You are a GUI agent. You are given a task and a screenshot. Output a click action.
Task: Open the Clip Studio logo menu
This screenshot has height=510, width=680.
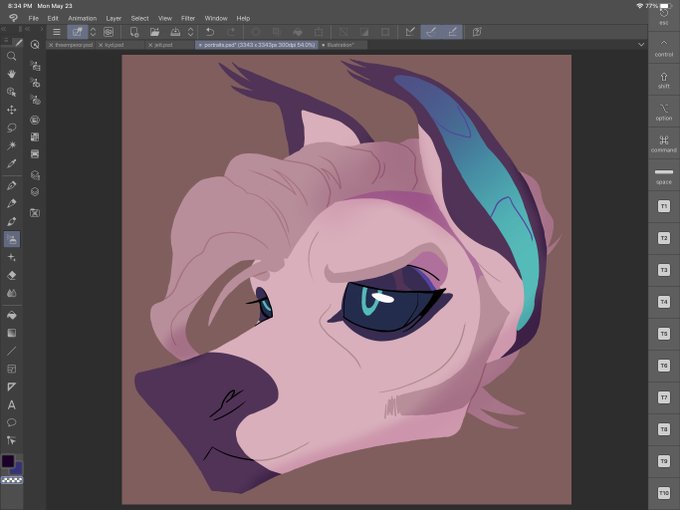click(13, 18)
